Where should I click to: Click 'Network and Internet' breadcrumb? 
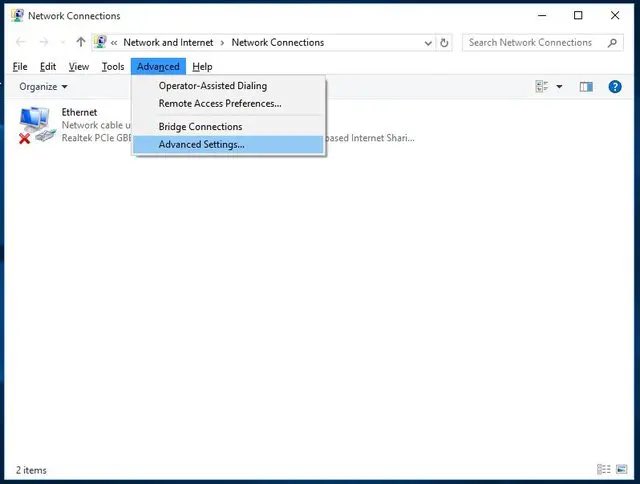pos(168,42)
